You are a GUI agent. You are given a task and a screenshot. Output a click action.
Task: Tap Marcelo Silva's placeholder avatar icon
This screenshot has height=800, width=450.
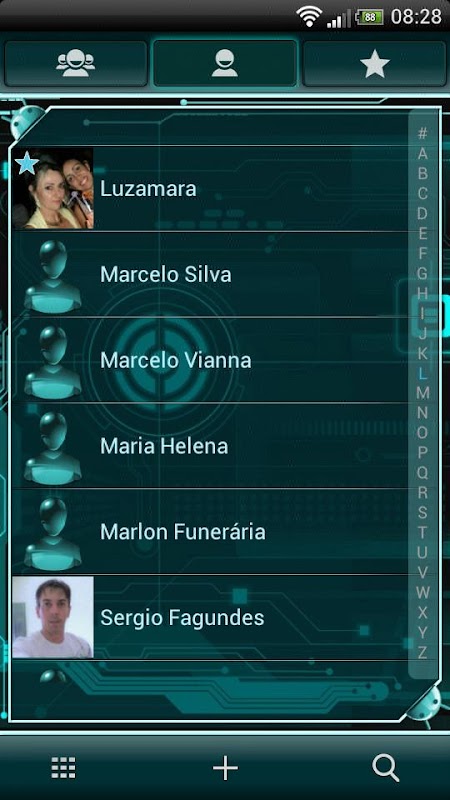53,276
